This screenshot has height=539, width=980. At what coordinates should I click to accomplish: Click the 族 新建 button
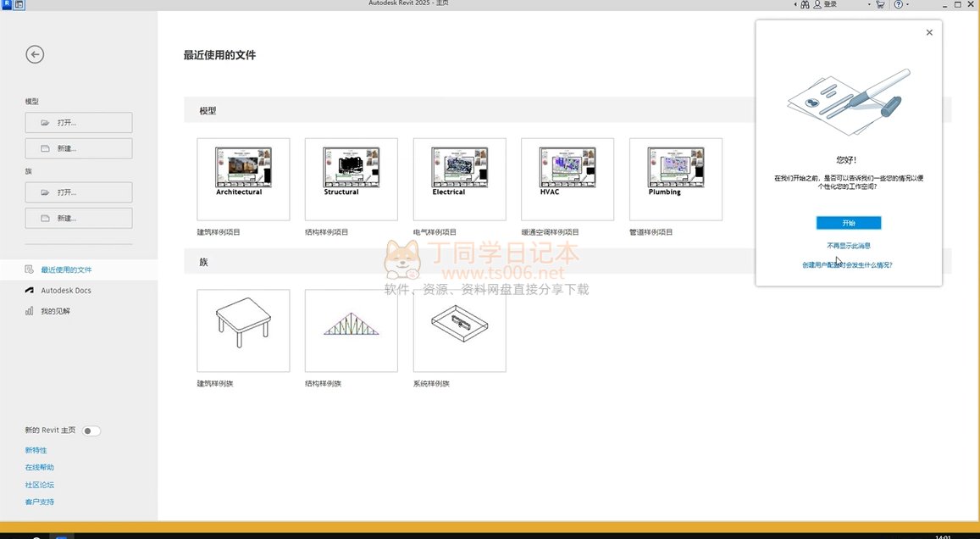79,218
